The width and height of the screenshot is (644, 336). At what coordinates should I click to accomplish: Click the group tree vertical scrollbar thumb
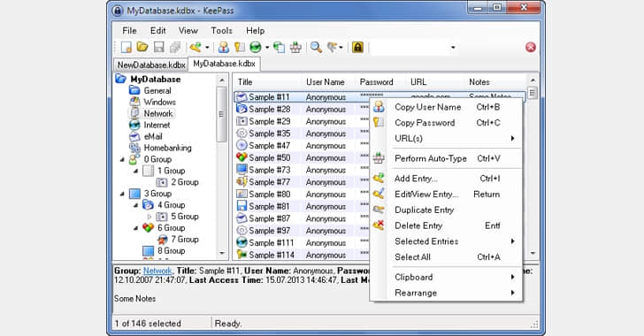click(221, 114)
